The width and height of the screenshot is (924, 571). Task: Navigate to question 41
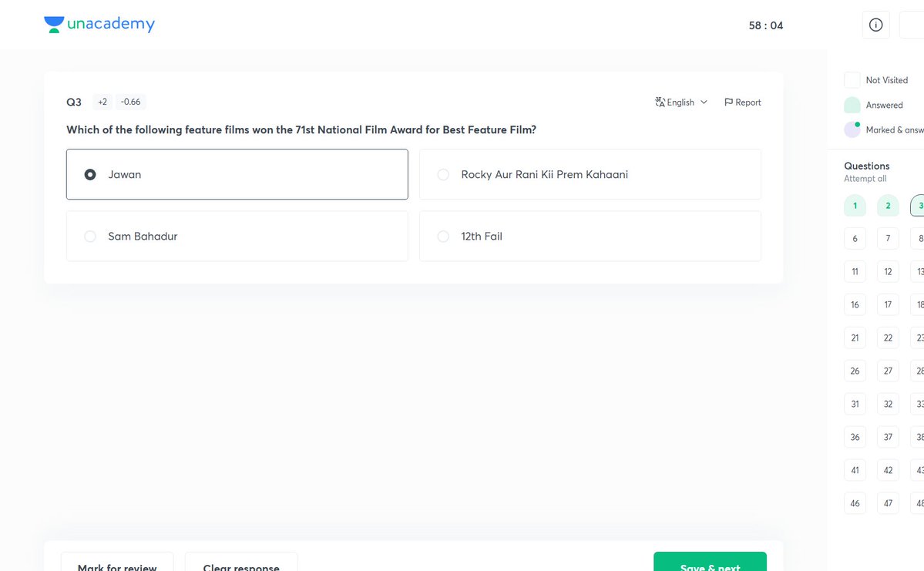coord(855,469)
